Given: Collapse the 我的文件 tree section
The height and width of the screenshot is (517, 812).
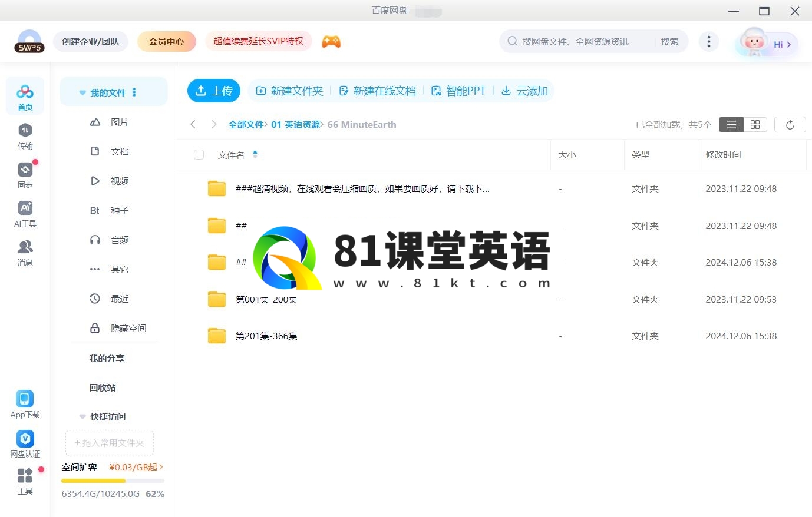Looking at the screenshot, I should click(82, 93).
